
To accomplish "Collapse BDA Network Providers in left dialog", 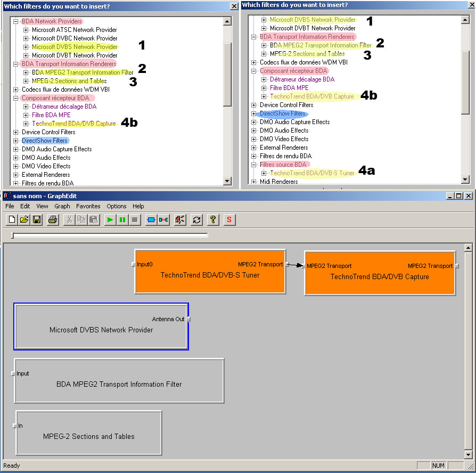I will [15, 21].
